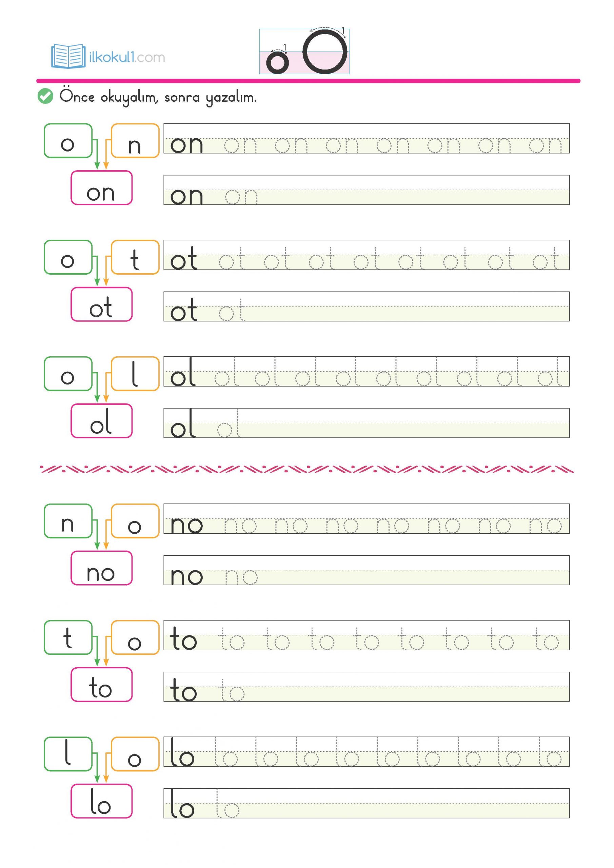Click the blue open book logo icon

coord(68,56)
